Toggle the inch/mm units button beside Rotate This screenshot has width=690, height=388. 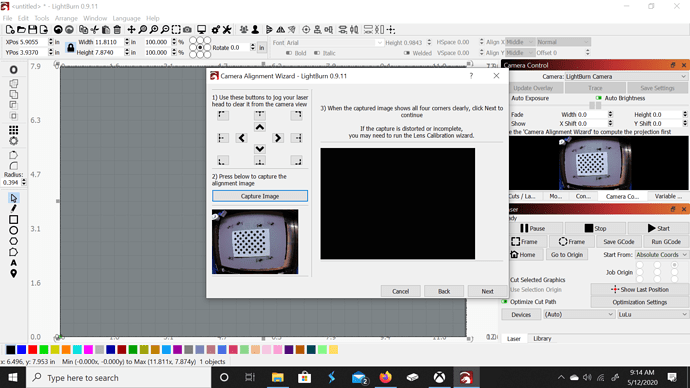(x=261, y=48)
